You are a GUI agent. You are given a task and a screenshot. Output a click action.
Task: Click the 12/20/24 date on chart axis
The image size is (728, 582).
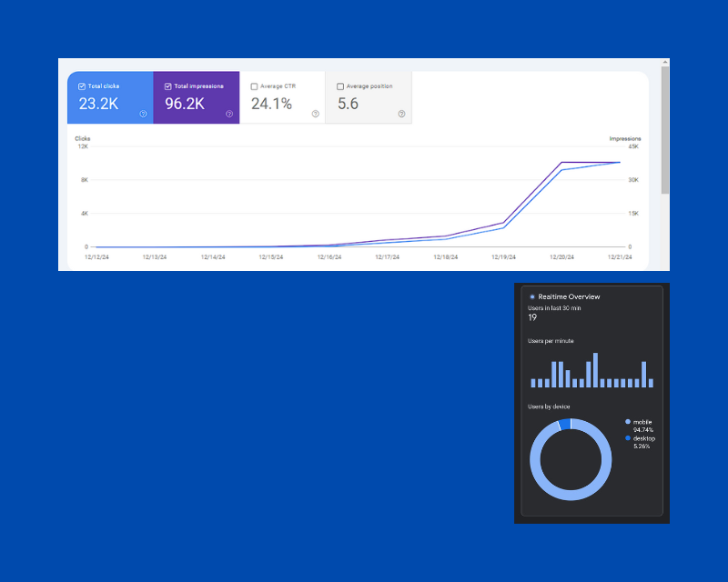click(562, 257)
